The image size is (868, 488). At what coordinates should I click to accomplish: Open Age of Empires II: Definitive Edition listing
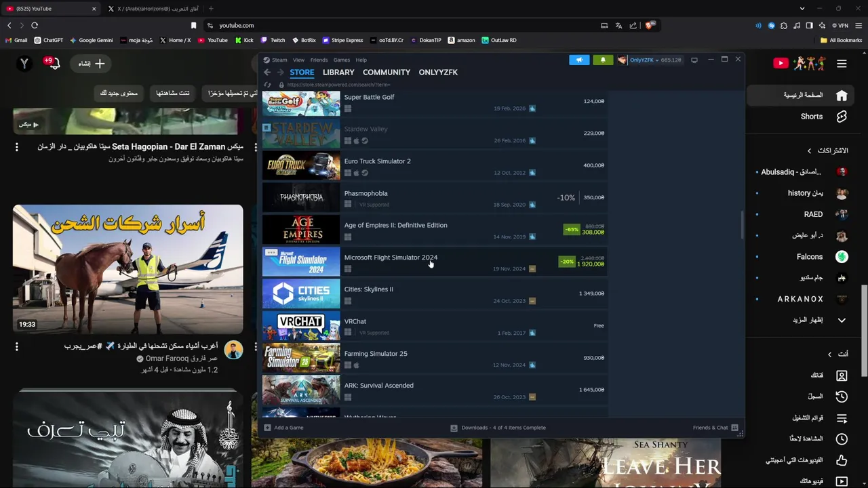(x=434, y=229)
